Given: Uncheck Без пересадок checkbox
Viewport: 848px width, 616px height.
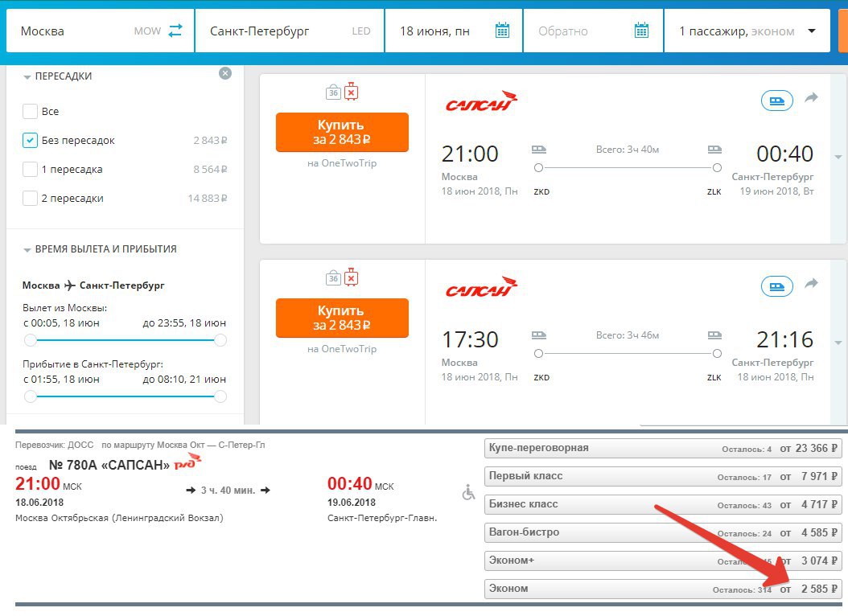Looking at the screenshot, I should click(30, 141).
